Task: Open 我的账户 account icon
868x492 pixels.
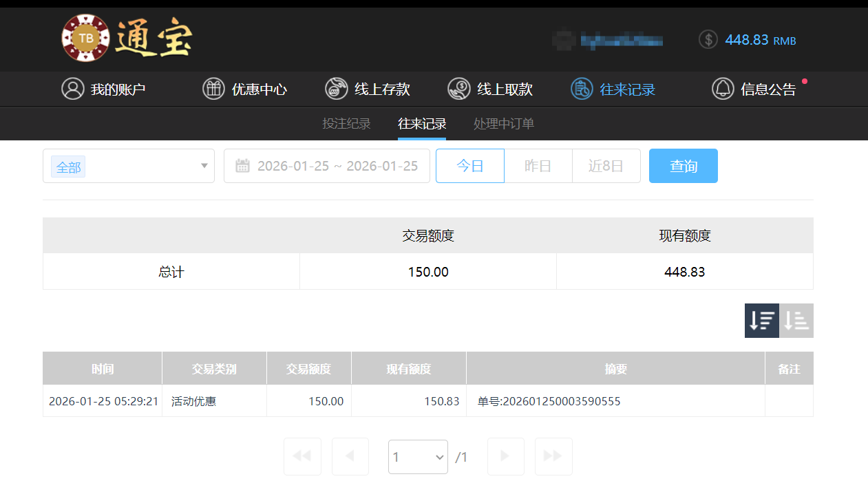Action: 74,88
